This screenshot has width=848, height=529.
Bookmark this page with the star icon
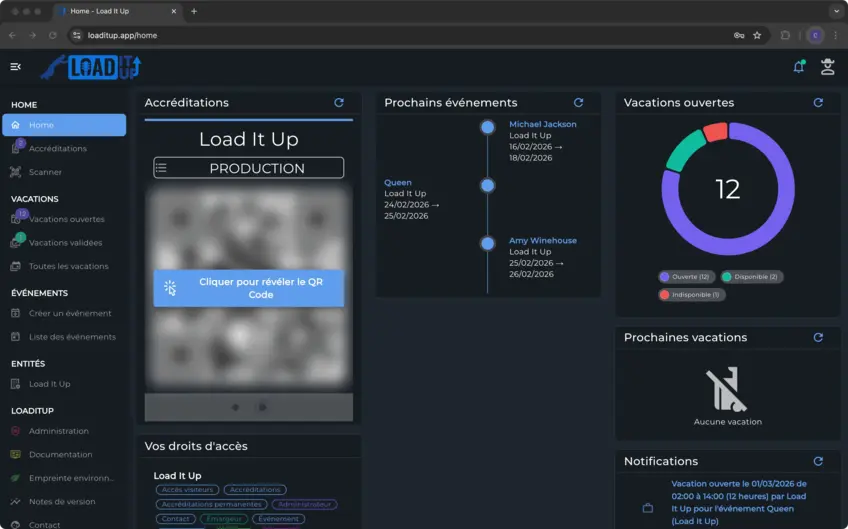click(757, 35)
